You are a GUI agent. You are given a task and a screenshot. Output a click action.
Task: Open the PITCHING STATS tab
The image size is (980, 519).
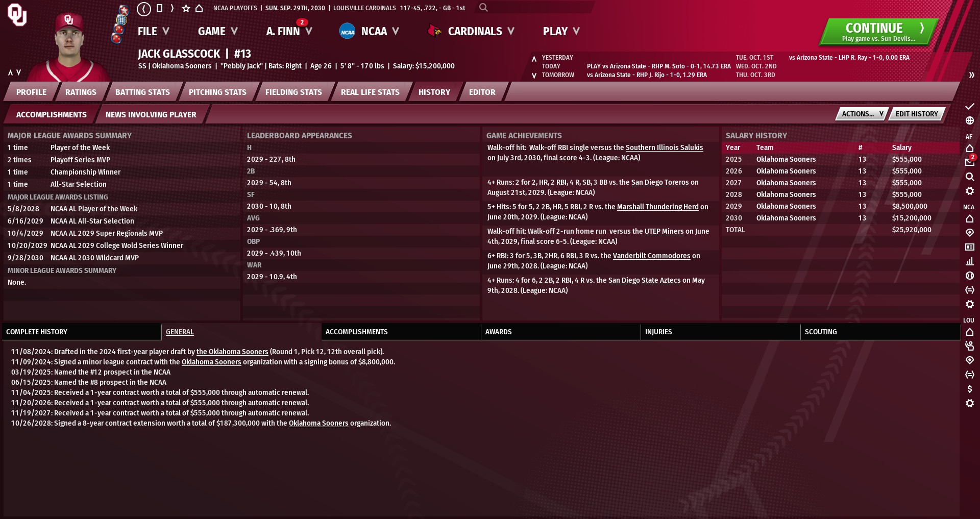[217, 92]
